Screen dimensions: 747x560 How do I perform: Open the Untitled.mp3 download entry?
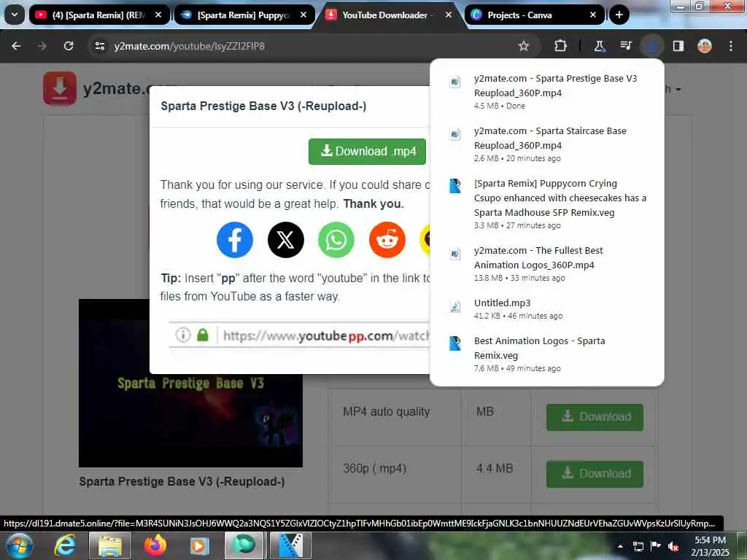(547, 308)
